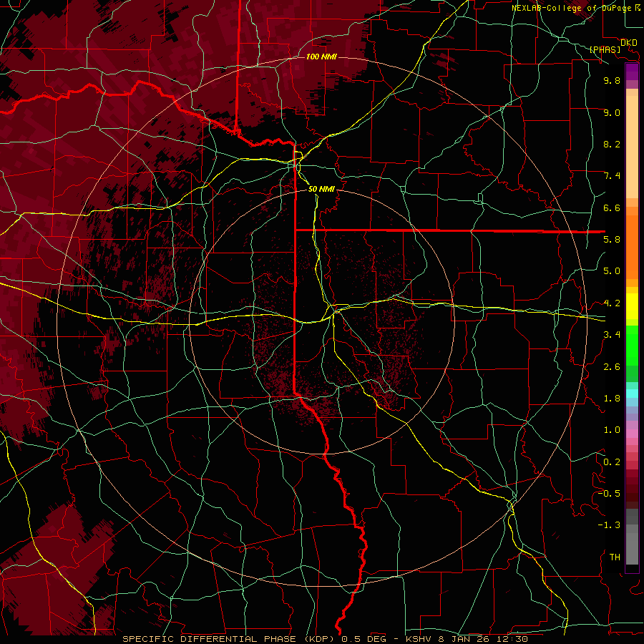Click the 9.8 value on the scale
Image resolution: width=644 pixels, height=644 pixels.
pos(612,81)
